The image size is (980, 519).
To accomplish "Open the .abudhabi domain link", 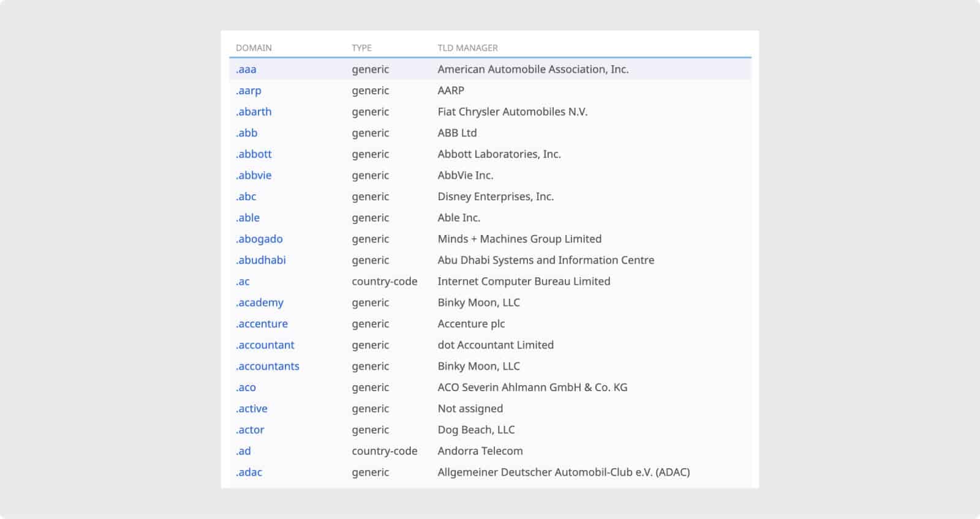I will (261, 260).
